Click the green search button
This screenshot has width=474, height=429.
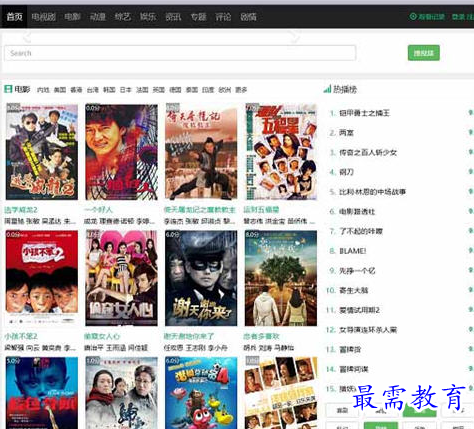pos(424,53)
